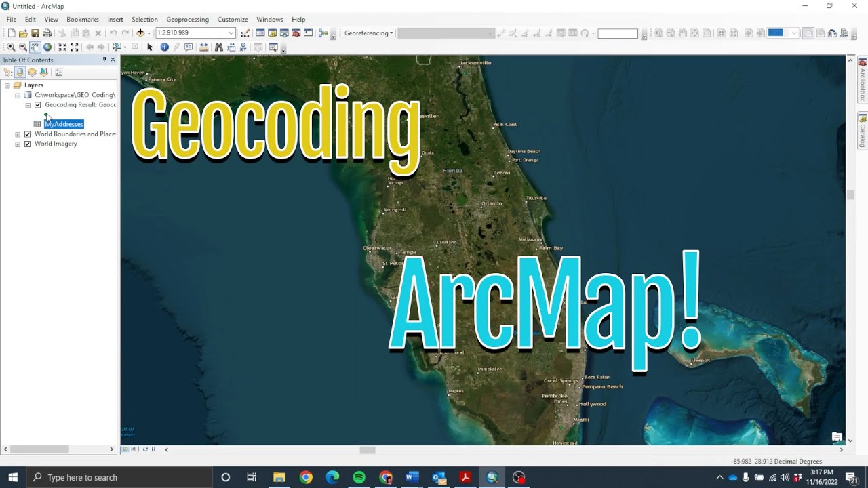This screenshot has width=868, height=488.
Task: Pin the Table Of Contents panel
Action: point(104,60)
